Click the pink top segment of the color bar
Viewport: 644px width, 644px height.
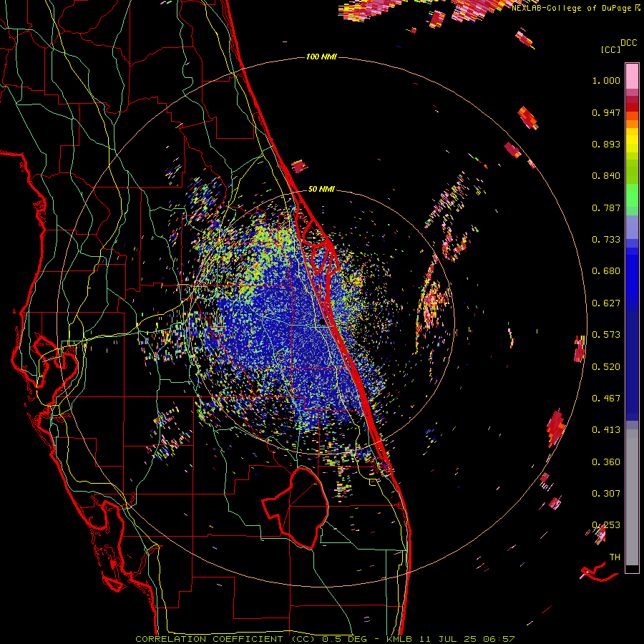[x=632, y=77]
